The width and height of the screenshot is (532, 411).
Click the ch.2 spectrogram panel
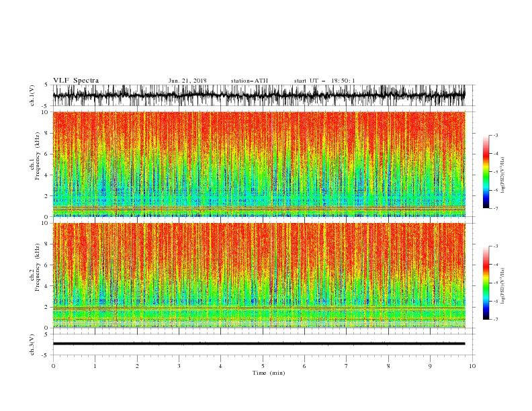[x=259, y=275]
